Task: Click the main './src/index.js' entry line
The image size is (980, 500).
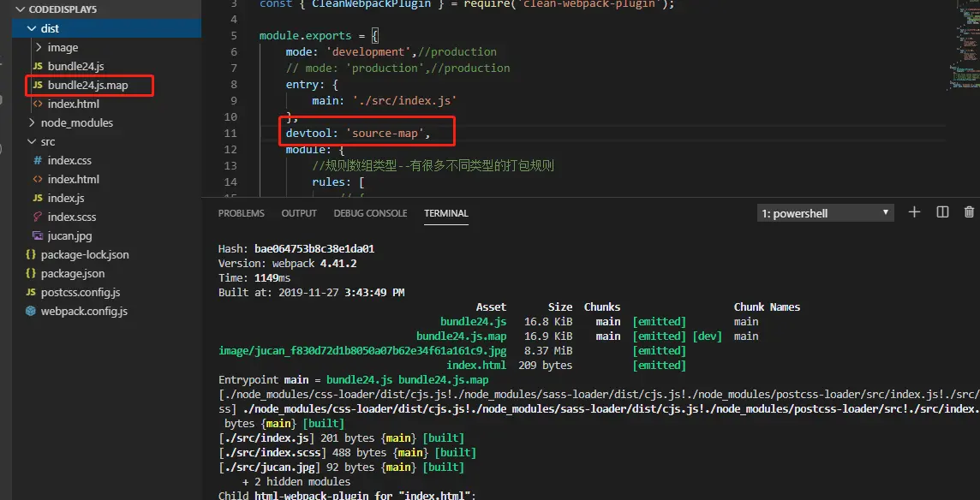Action: point(385,101)
